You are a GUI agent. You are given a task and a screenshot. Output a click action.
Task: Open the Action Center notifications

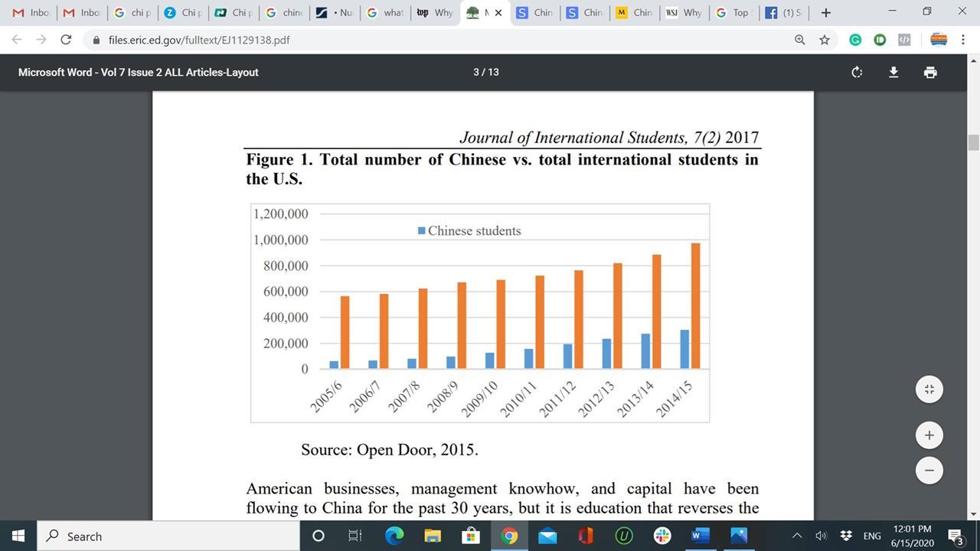(x=956, y=536)
